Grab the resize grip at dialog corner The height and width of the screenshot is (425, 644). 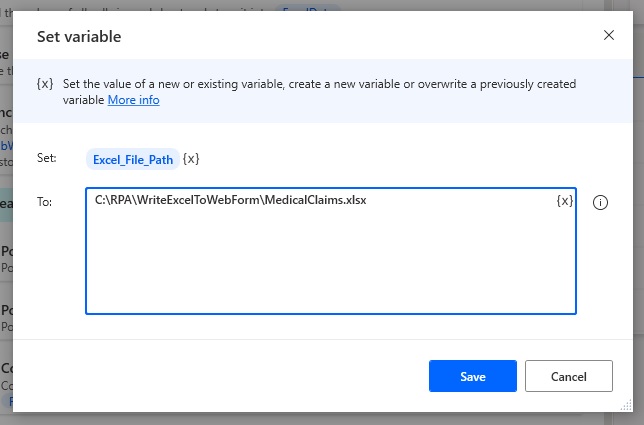point(626,405)
